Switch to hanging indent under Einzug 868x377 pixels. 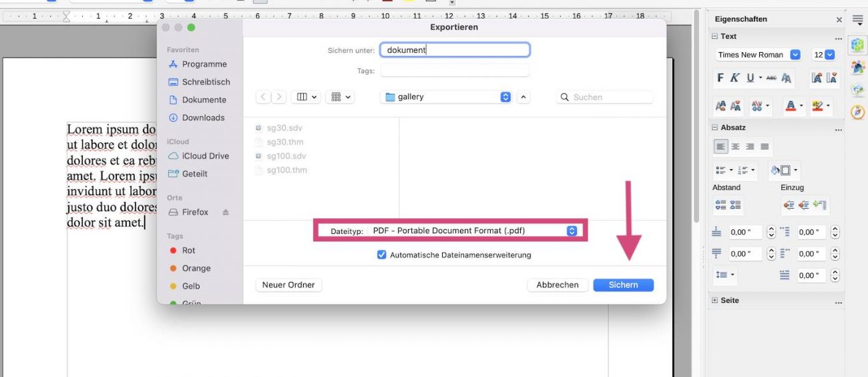point(820,205)
